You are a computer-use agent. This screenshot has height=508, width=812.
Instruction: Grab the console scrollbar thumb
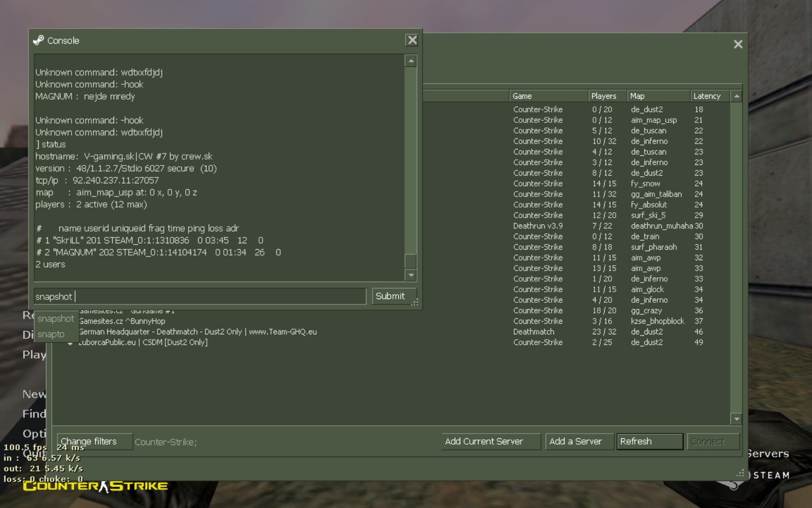(411, 261)
